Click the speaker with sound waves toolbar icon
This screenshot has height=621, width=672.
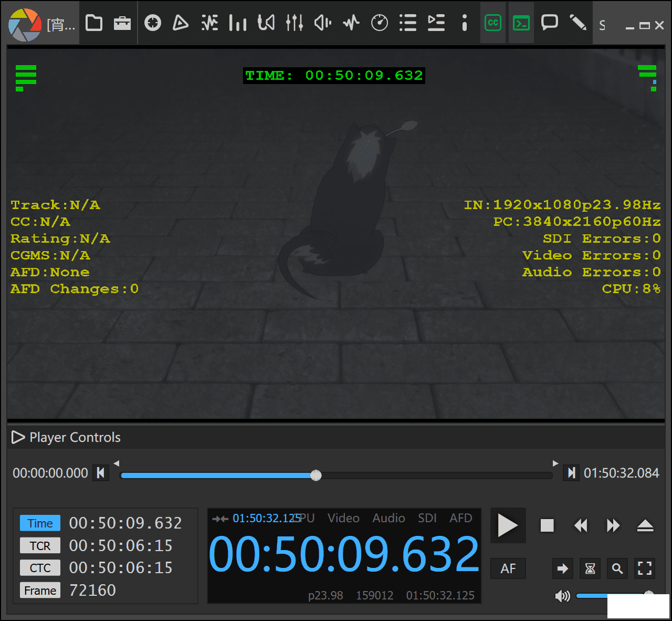(323, 23)
